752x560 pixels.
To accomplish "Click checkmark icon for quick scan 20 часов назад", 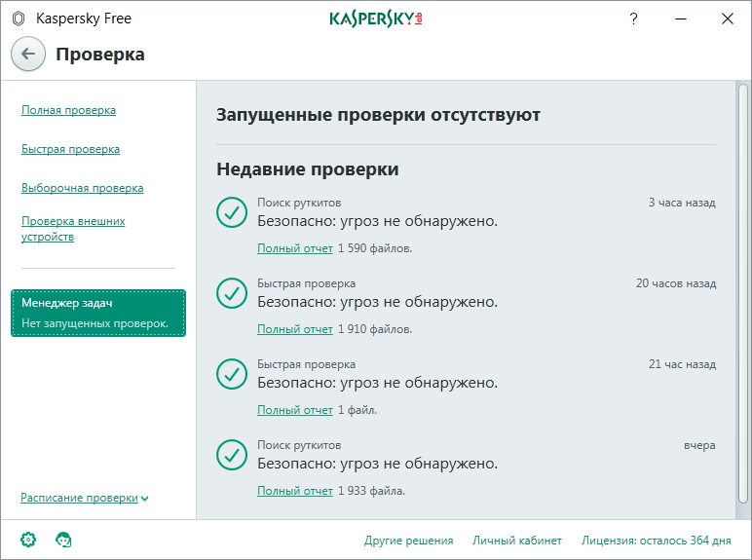I will [232, 293].
